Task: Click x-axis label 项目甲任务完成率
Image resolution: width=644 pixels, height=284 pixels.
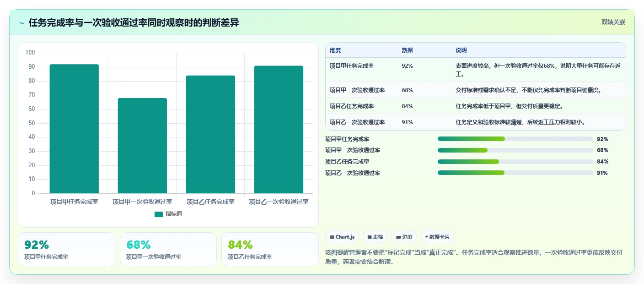Action: (x=74, y=202)
